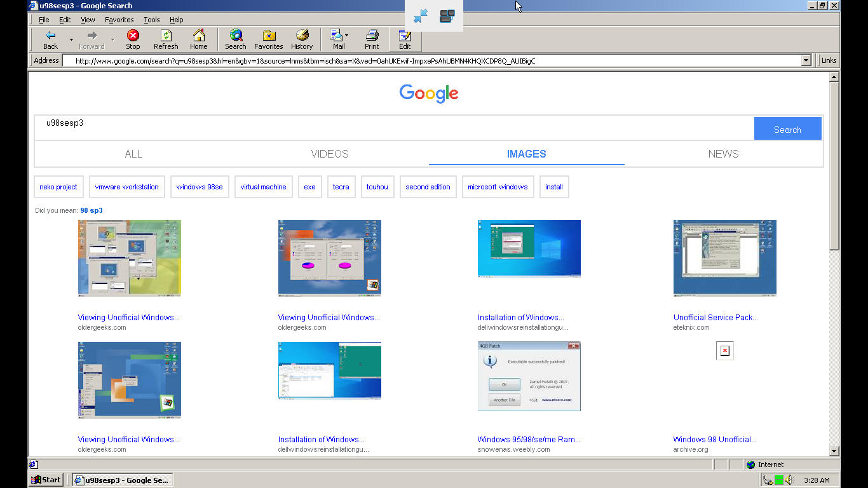The width and height of the screenshot is (868, 488).
Task: Click the system clock showing 3:28 AM
Action: (817, 480)
